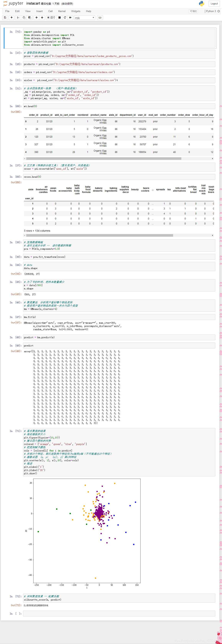Copy selected cells icon

click(x=24, y=17)
